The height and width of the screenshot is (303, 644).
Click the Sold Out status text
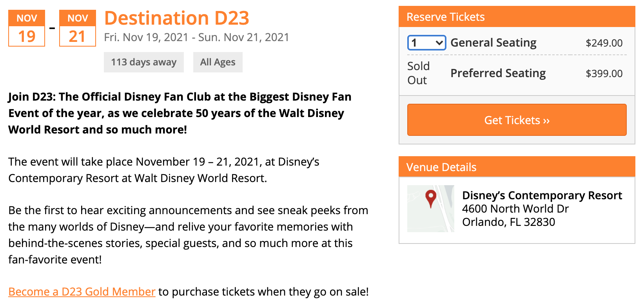click(x=418, y=73)
